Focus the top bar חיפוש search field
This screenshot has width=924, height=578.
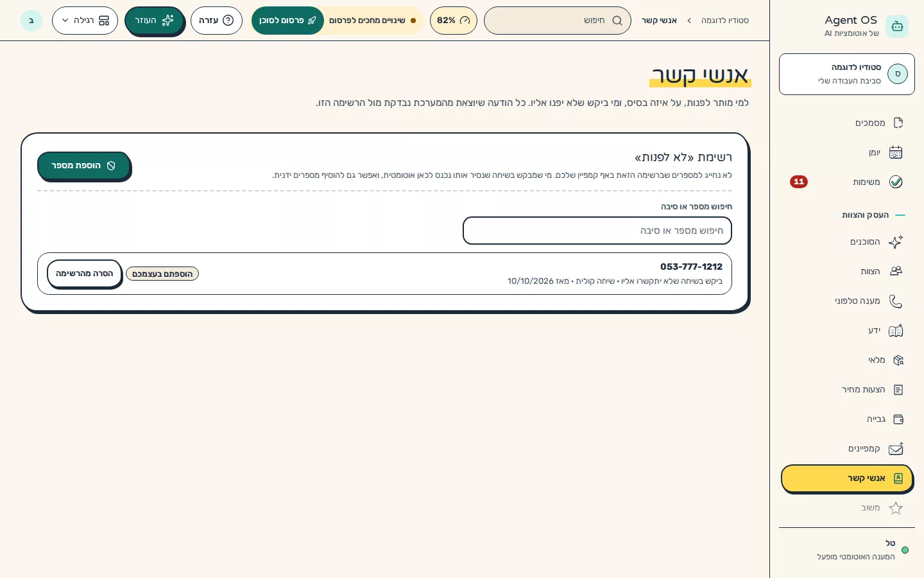click(558, 21)
